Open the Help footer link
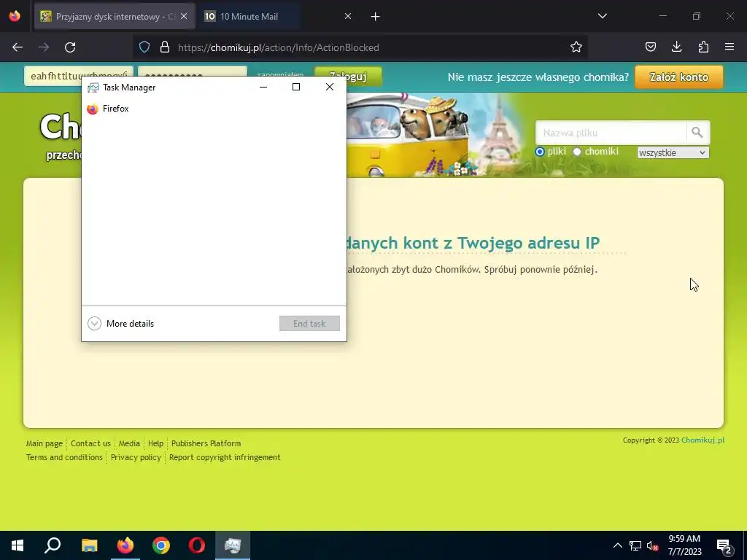Viewport: 747px width, 560px height. (156, 443)
